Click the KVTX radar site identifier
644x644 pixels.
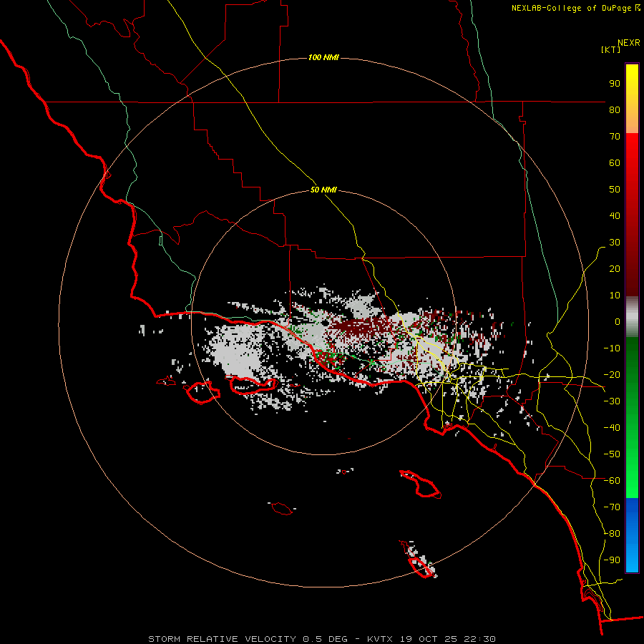click(381, 639)
